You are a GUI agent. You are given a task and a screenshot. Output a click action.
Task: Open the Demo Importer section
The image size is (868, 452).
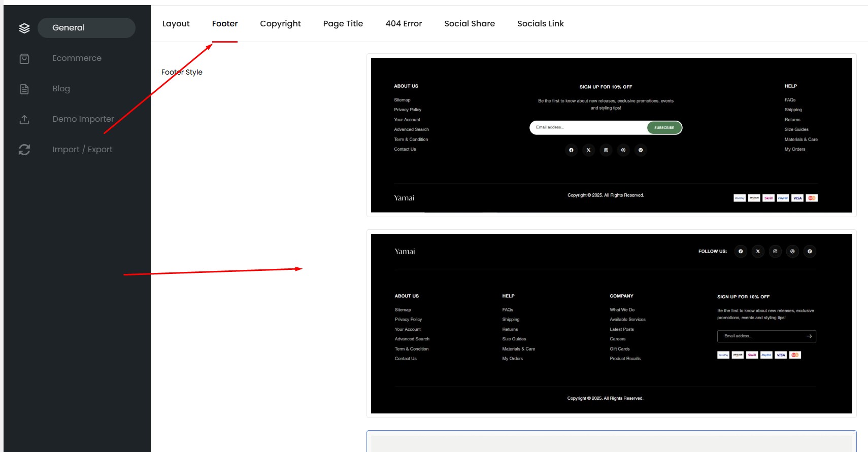pos(83,119)
